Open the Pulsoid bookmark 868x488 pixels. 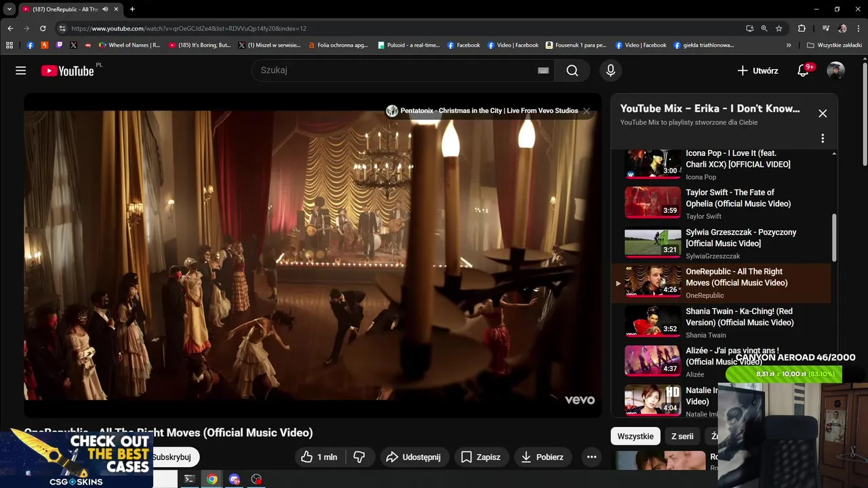tap(408, 45)
